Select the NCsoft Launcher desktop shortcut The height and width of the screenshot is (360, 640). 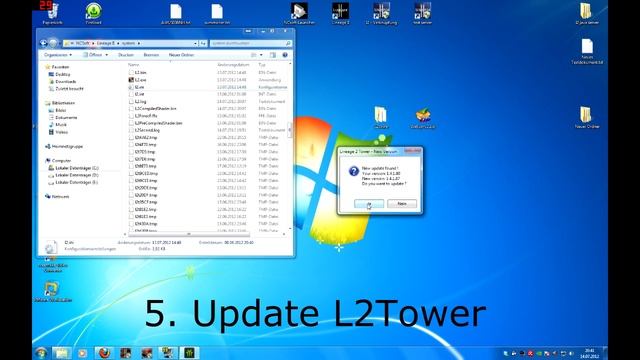coord(299,13)
